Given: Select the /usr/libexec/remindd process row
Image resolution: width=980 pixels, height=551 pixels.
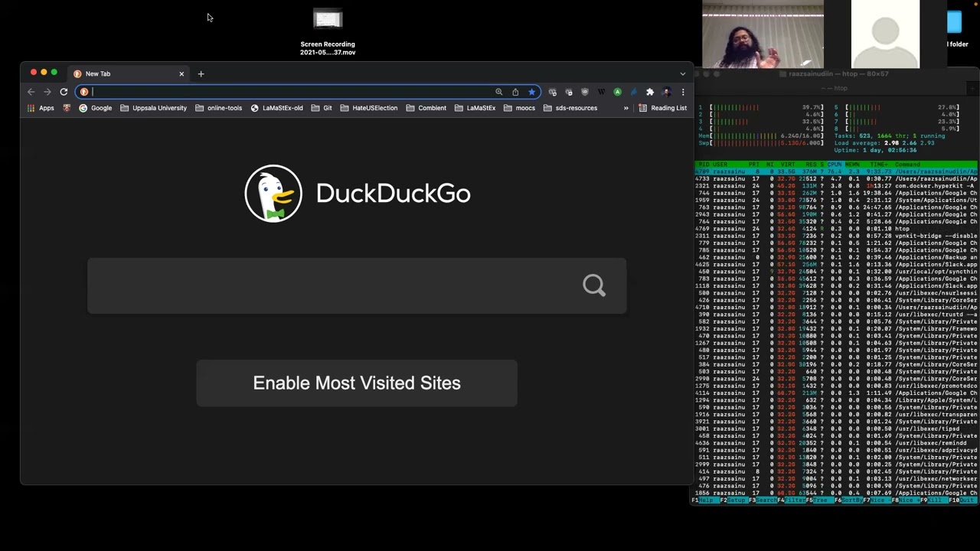Looking at the screenshot, I should [x=836, y=443].
